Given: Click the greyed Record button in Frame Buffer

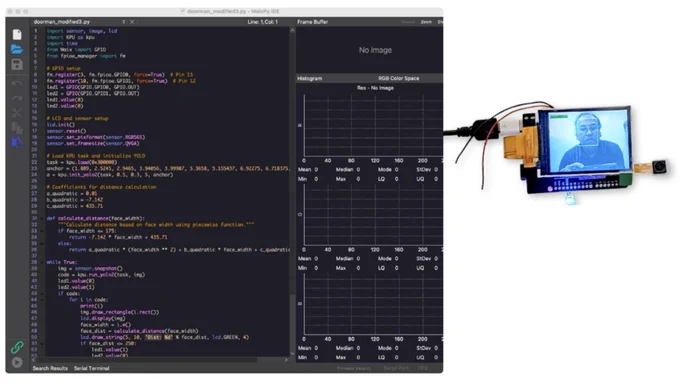Looking at the screenshot, I should 408,22.
